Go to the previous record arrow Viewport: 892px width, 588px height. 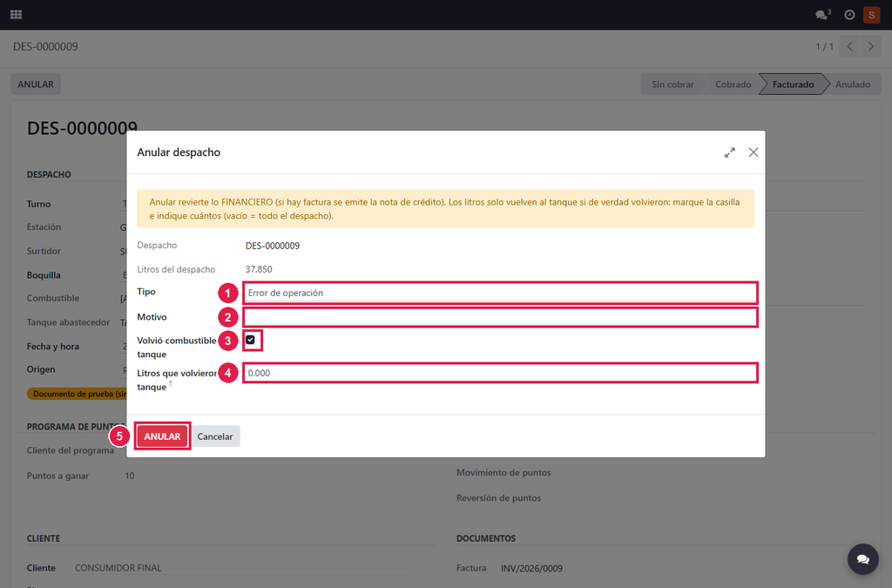849,47
